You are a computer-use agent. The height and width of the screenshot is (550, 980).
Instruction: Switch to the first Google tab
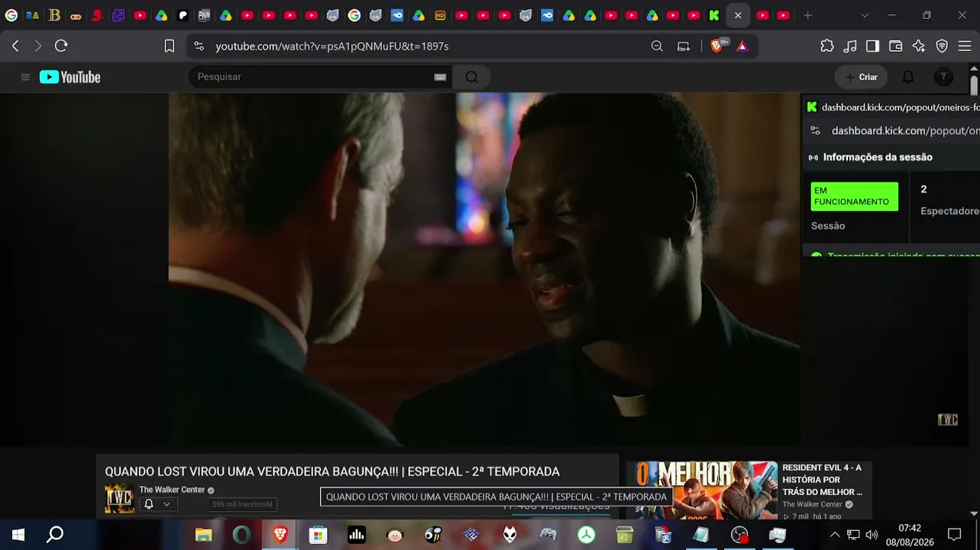pos(11,15)
